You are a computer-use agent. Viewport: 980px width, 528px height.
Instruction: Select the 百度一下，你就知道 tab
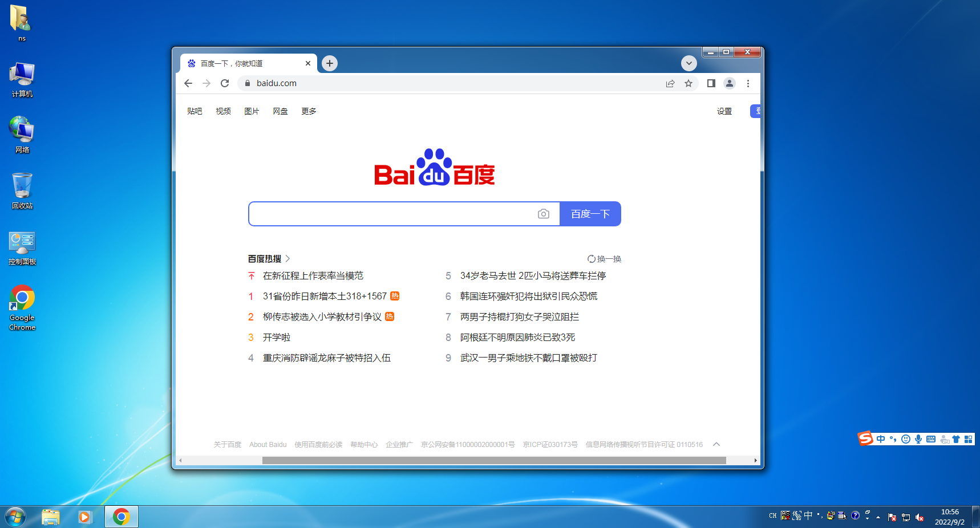(x=249, y=63)
